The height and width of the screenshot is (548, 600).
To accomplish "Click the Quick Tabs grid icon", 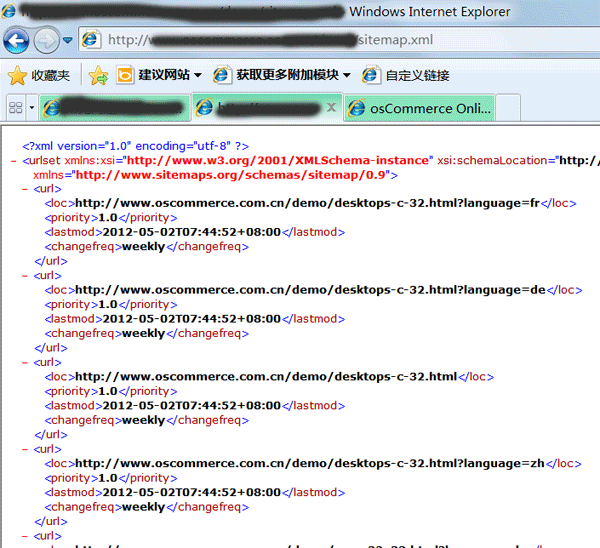I will [x=15, y=107].
